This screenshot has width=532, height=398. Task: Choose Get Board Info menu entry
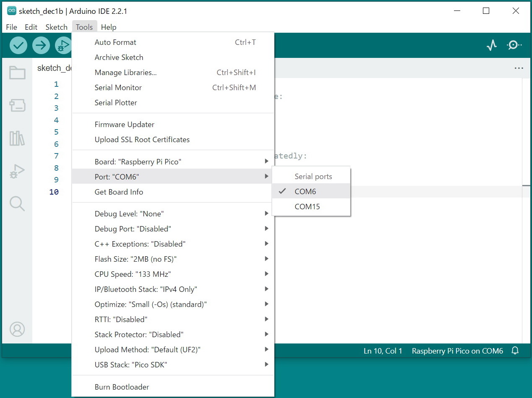tap(173, 192)
